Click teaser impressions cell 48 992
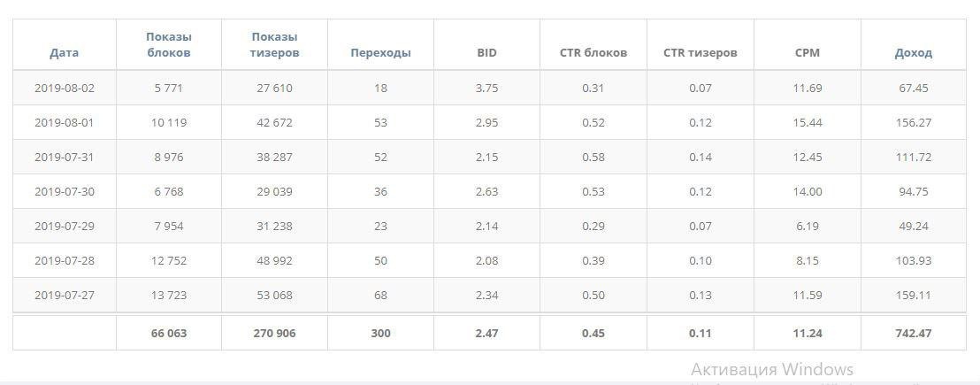This screenshot has height=385, width=980. pyautogui.click(x=274, y=260)
